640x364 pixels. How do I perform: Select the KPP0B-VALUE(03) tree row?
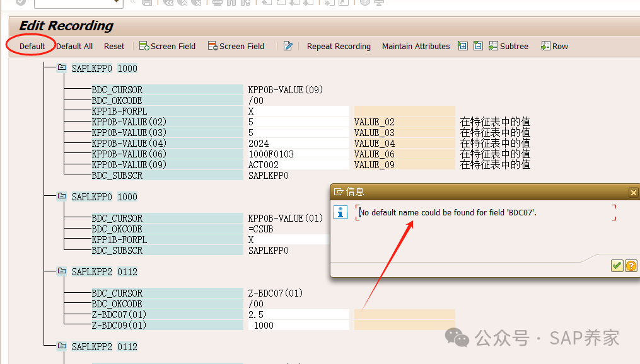click(167, 132)
